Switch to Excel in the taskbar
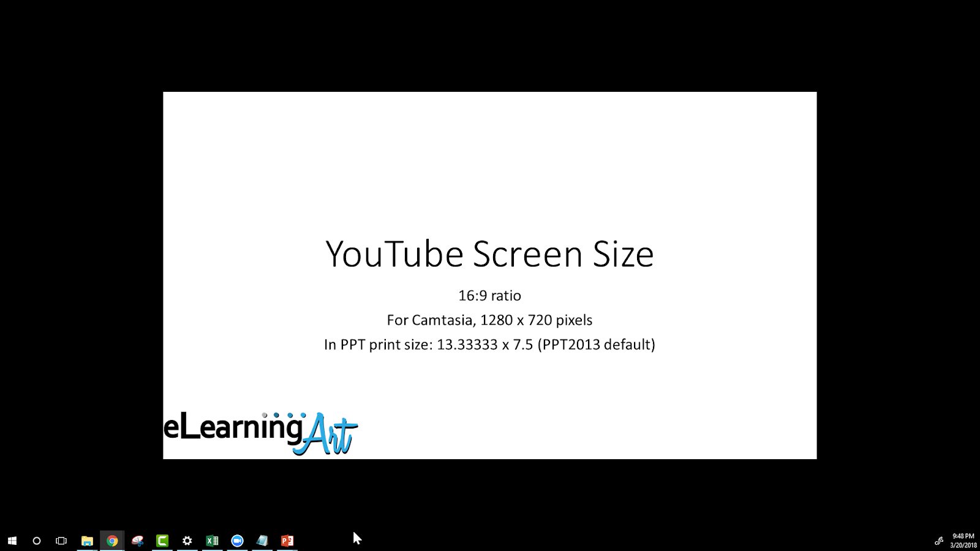The width and height of the screenshot is (980, 551). click(213, 541)
